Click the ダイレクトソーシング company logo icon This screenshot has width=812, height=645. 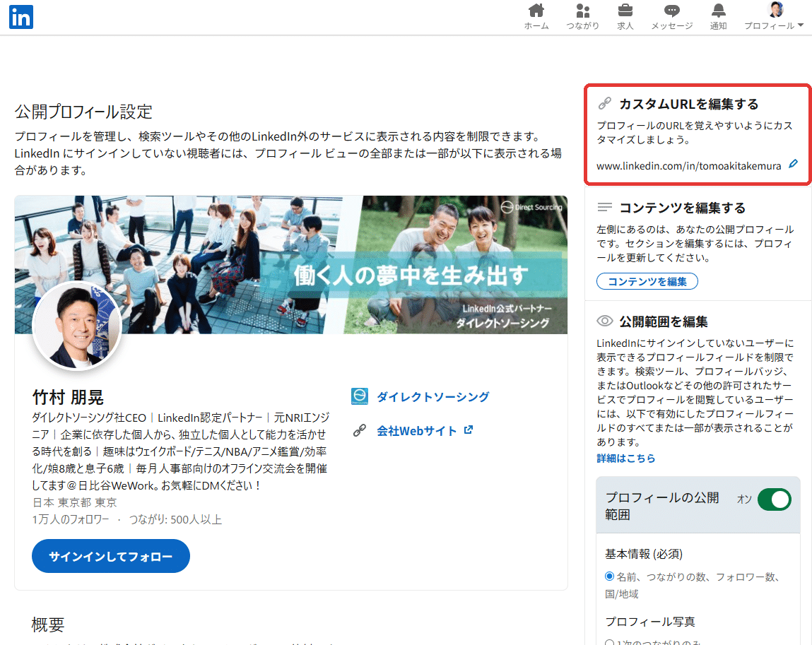coord(360,396)
